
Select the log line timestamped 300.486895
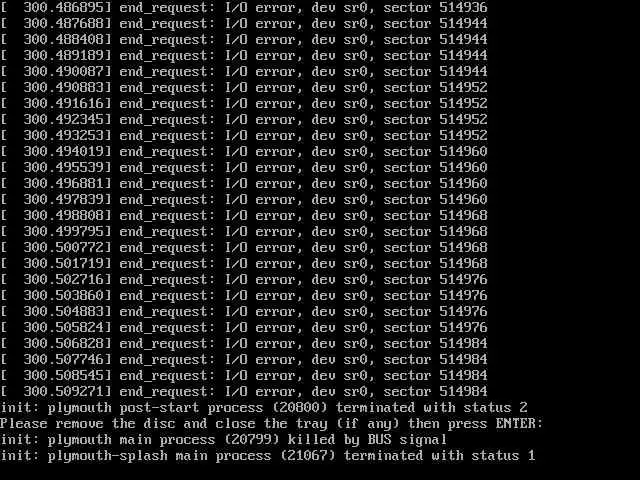click(x=244, y=8)
